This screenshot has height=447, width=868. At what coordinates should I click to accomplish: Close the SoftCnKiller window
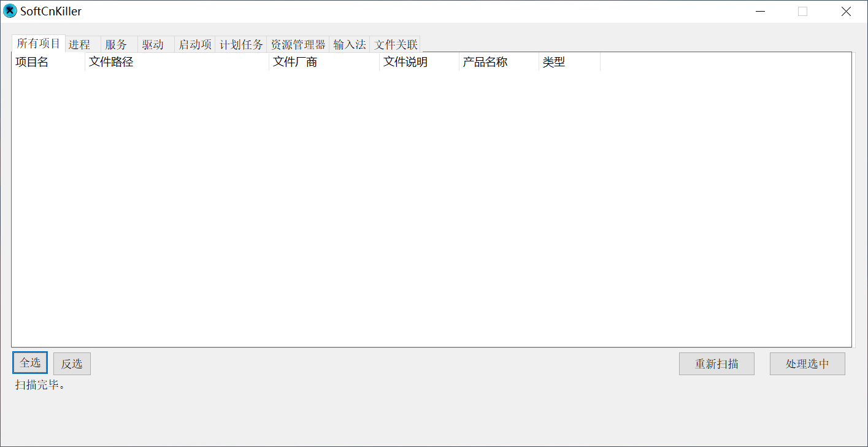846,12
